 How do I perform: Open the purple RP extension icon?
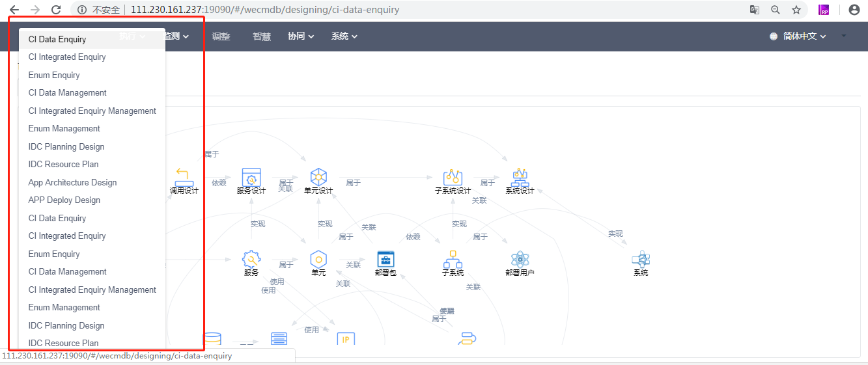824,10
